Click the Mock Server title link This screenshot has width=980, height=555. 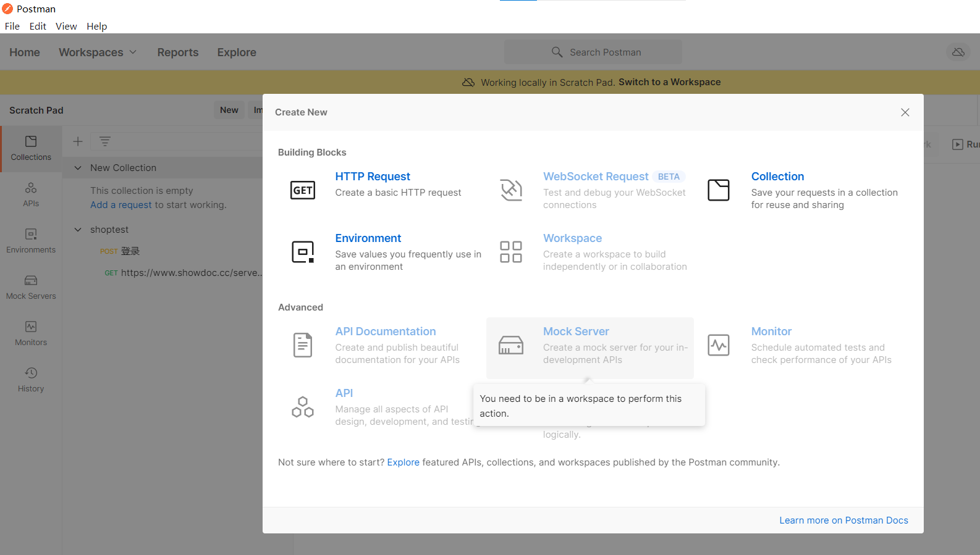tap(576, 332)
